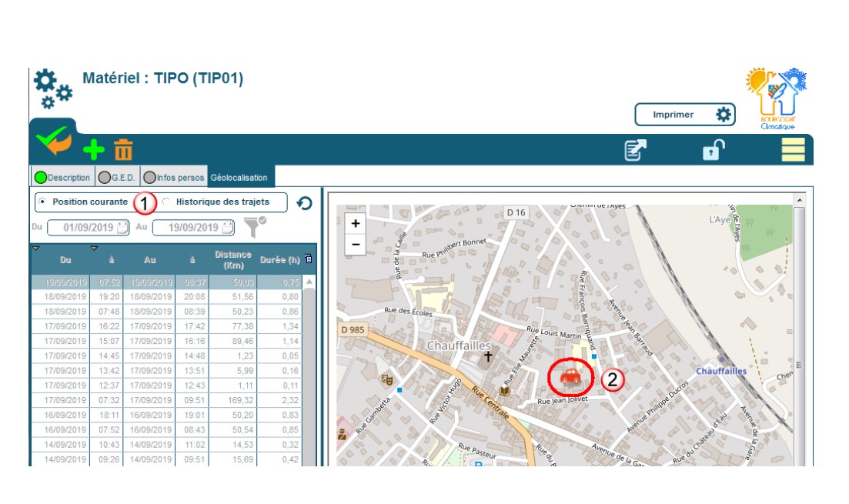
Task: Click table scroll up arrow
Action: (309, 282)
